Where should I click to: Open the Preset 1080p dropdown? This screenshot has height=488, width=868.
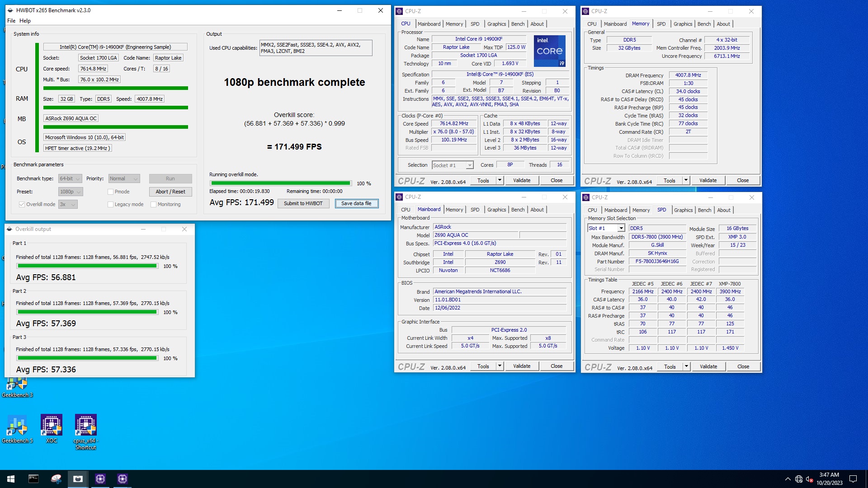coord(70,192)
